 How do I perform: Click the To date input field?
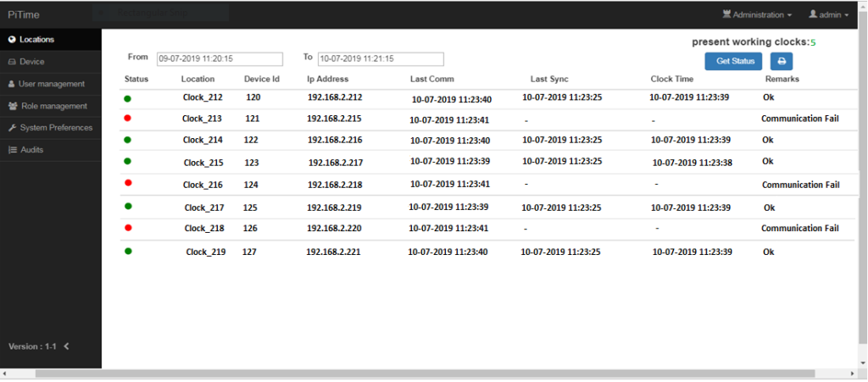[381, 59]
